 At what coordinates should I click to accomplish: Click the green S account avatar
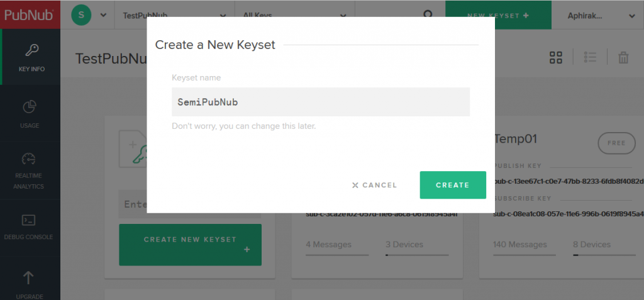82,14
